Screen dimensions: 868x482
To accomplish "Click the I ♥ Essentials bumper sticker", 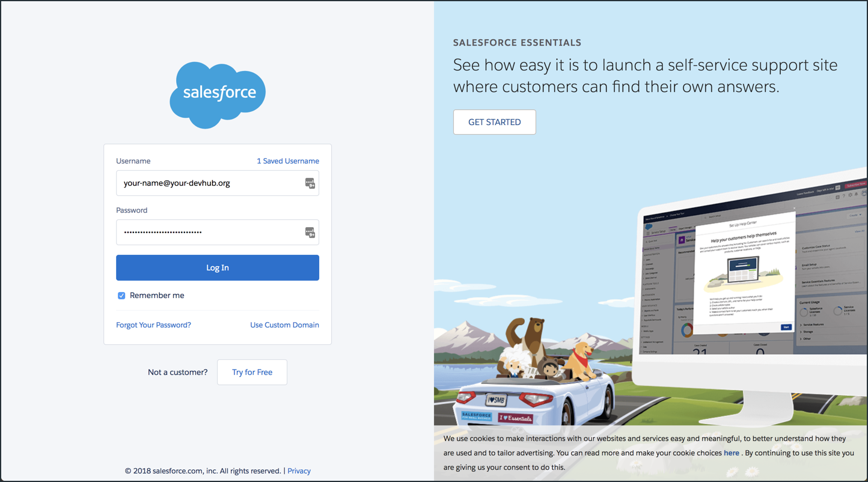I will (x=515, y=418).
